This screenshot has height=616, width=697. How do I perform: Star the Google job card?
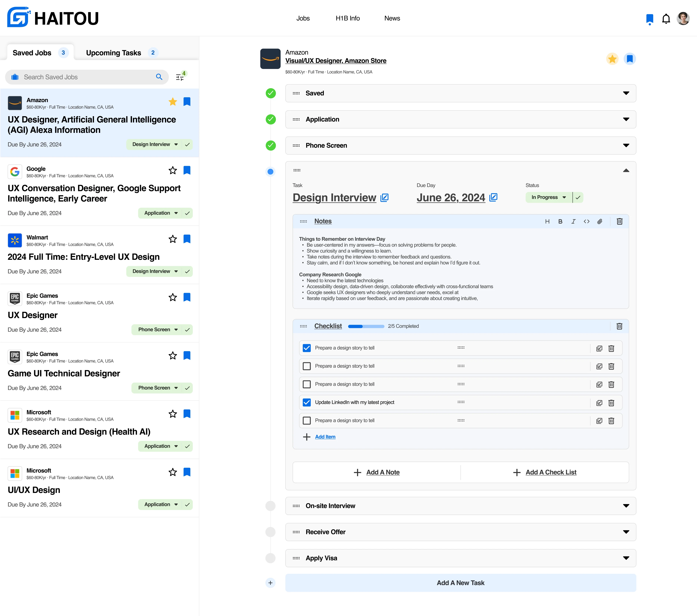[173, 170]
